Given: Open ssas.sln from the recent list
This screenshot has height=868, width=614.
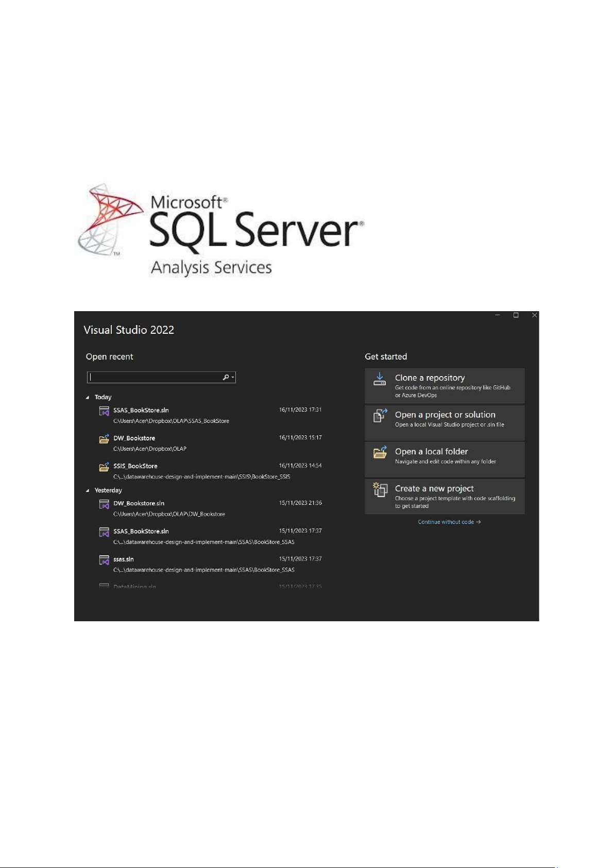Looking at the screenshot, I should tap(210, 564).
